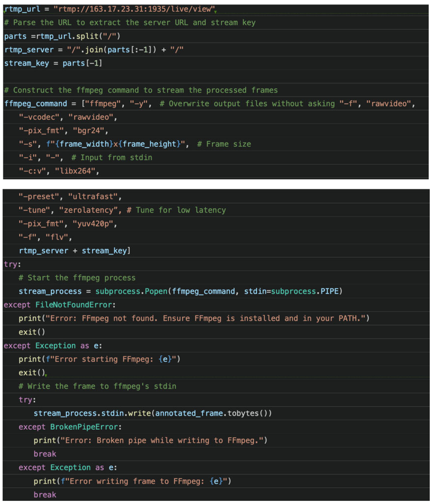433x504 pixels.
Task: Click the "flv" format string
Action: click(57, 237)
